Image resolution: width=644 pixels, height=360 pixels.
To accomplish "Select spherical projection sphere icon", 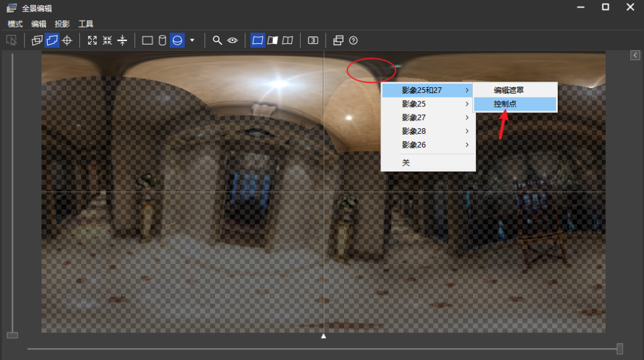I will (177, 40).
